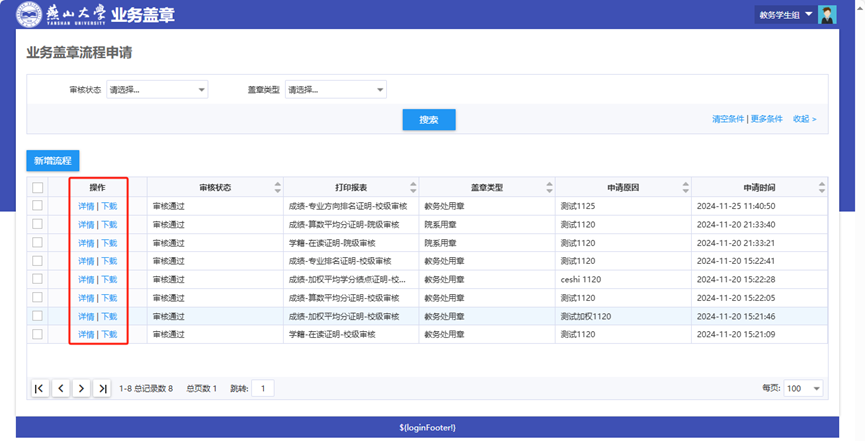Click the 搜索 button
This screenshot has width=865, height=441.
[x=429, y=120]
